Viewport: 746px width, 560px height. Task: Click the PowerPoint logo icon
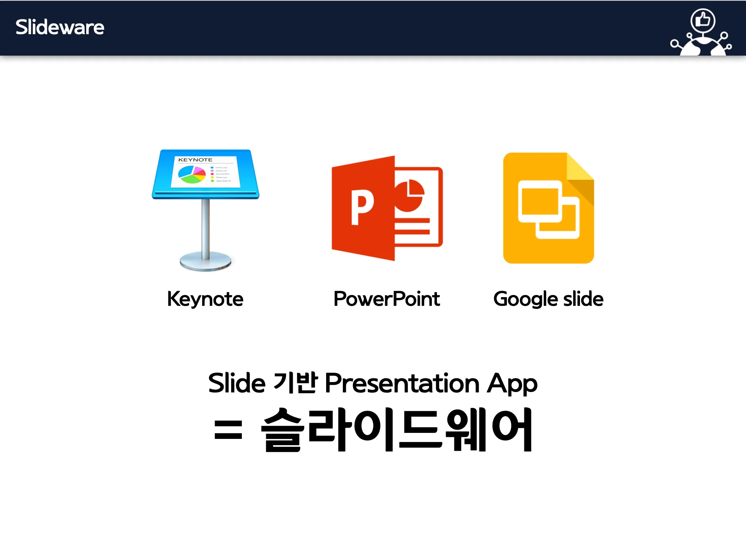coord(387,208)
